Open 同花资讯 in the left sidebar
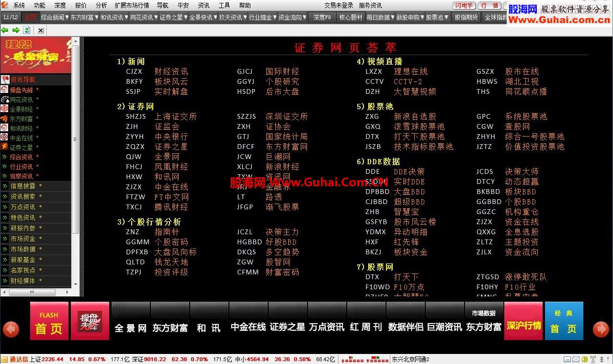The image size is (613, 364). click(x=22, y=100)
